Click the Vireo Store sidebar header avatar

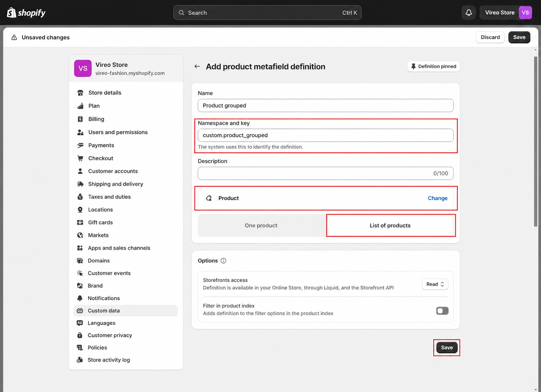point(83,68)
